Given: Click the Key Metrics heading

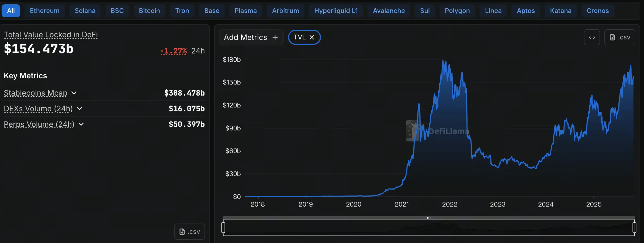Looking at the screenshot, I should pyautogui.click(x=25, y=76).
